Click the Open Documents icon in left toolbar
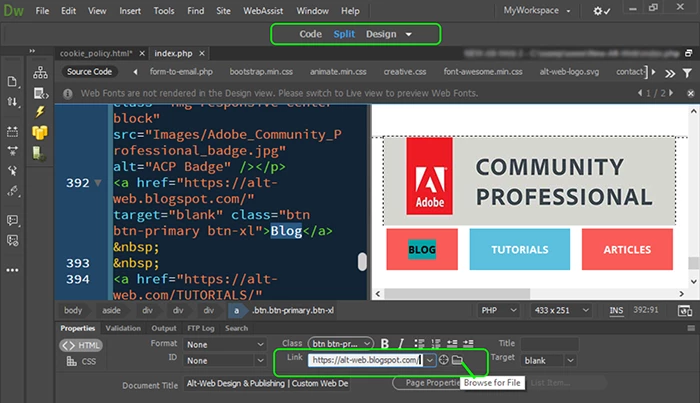Image resolution: width=700 pixels, height=403 pixels. click(x=12, y=82)
